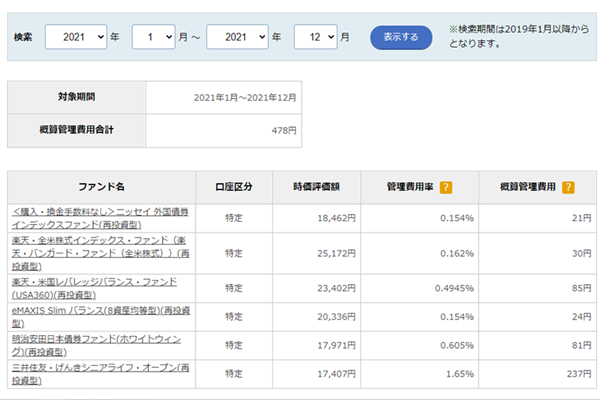
Task: Open 明治安田日本債券ファンド link
Action: (100, 346)
